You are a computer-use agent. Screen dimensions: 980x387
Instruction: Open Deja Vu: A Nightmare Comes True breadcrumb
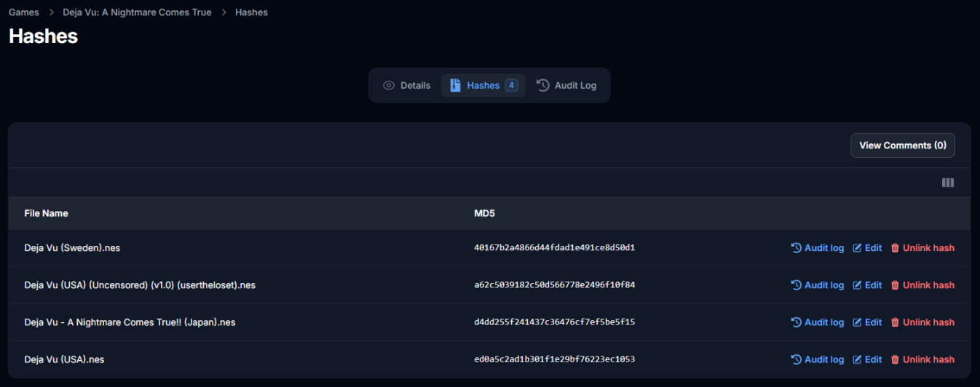[x=137, y=12]
